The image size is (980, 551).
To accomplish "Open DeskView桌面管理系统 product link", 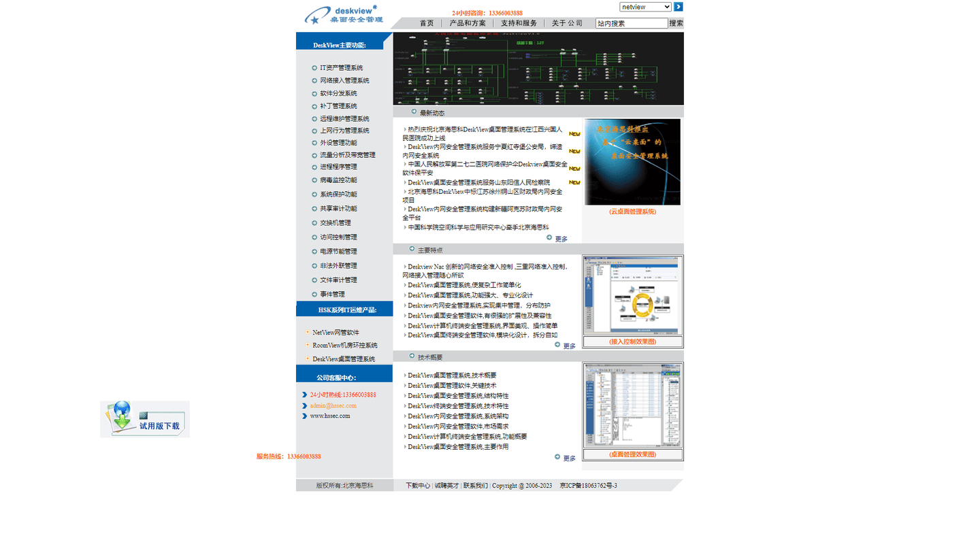I will [344, 359].
